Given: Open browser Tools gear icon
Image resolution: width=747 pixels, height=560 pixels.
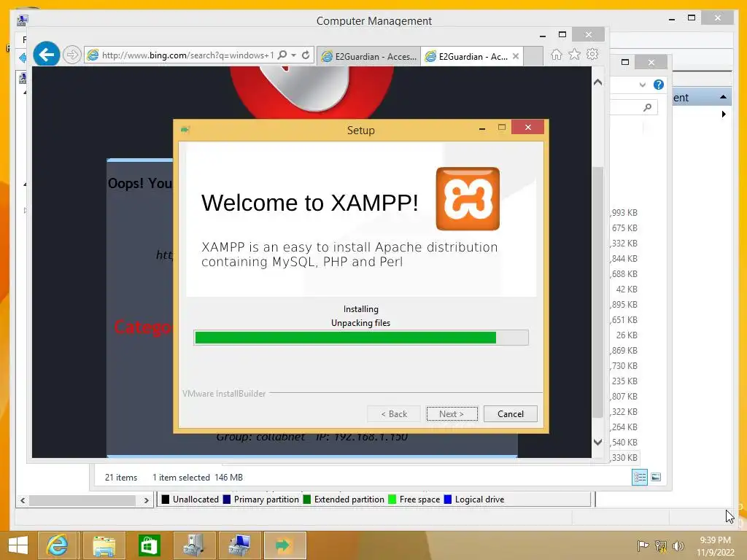Looking at the screenshot, I should 592,54.
